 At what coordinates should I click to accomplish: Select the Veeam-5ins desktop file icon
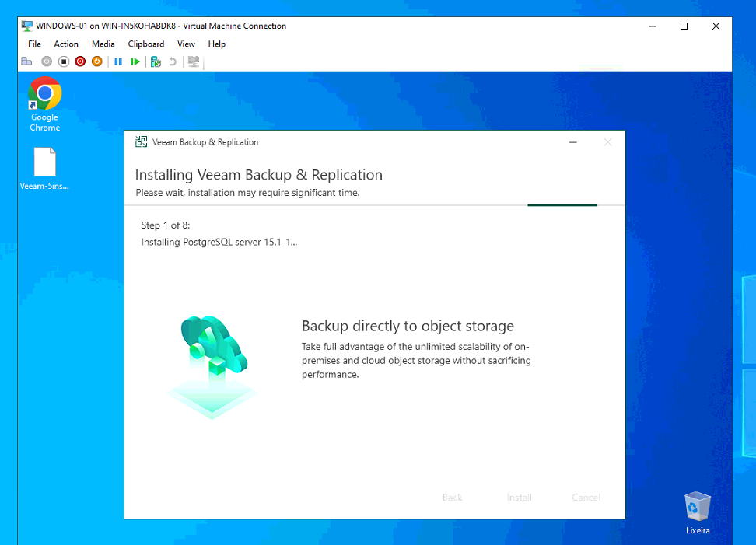(x=44, y=169)
